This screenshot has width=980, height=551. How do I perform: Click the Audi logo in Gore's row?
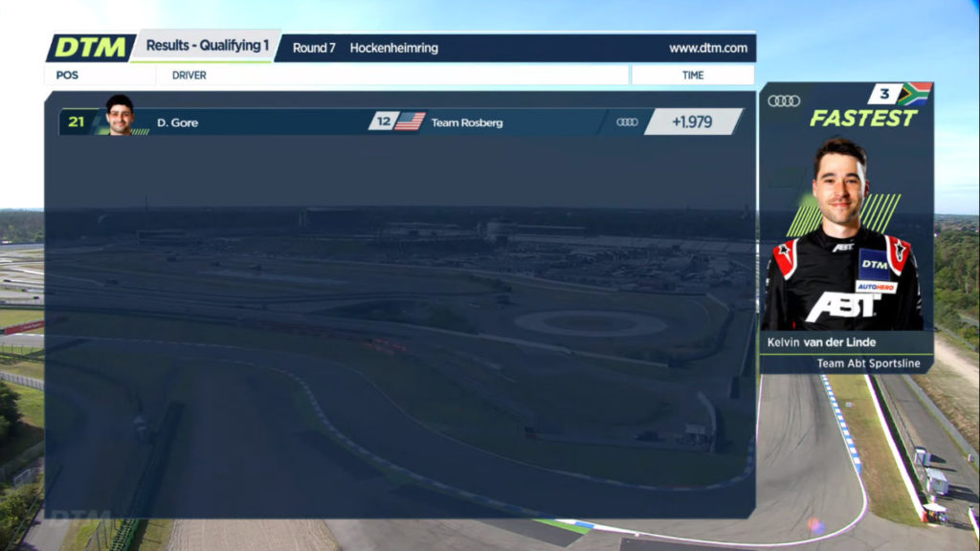pyautogui.click(x=627, y=122)
